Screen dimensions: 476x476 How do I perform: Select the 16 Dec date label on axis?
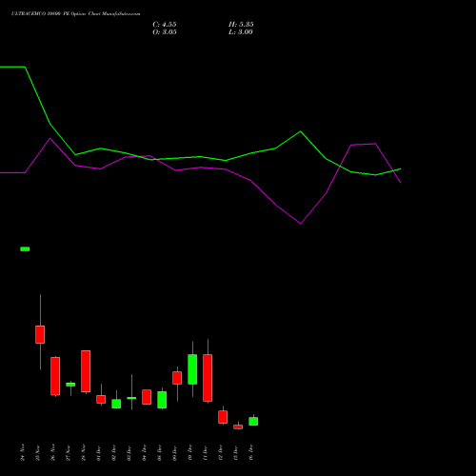point(251,452)
